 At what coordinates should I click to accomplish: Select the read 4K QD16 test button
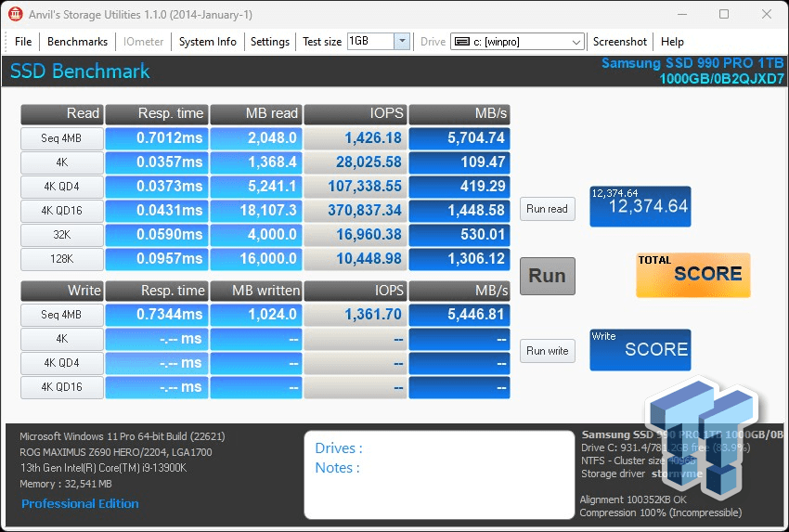pyautogui.click(x=62, y=211)
